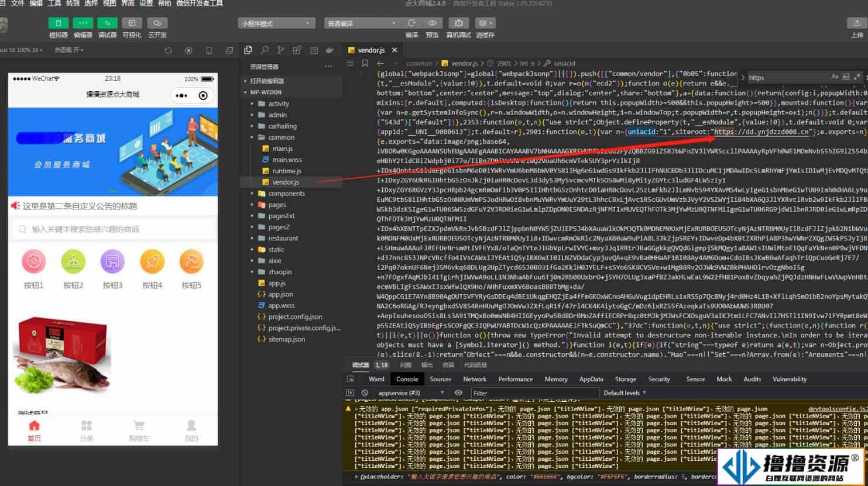Toggle regular expression option in find box
The width and height of the screenshot is (868, 486).
[x=857, y=77]
